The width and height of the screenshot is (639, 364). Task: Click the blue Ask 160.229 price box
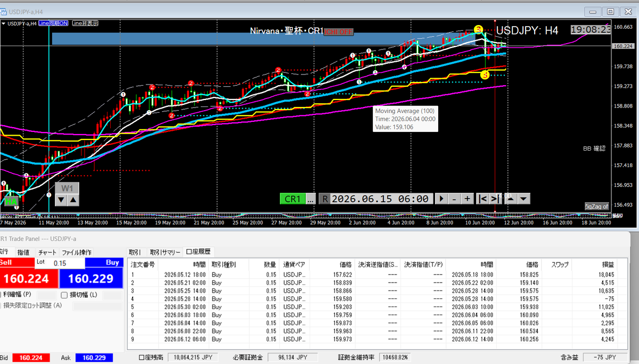click(94, 357)
